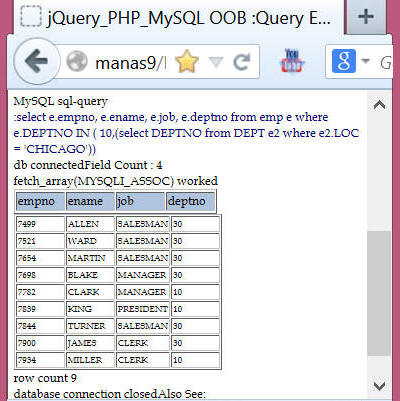This screenshot has height=401, width=400.
Task: Click cell 7900
Action: [40, 343]
